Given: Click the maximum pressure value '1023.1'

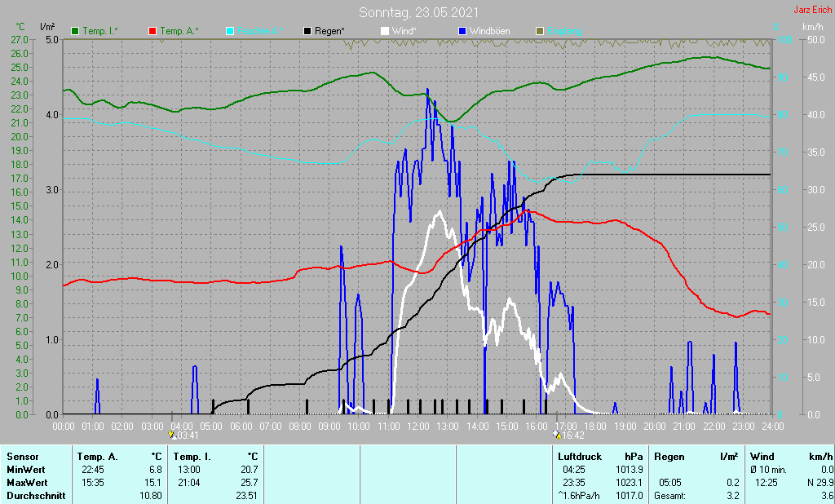Looking at the screenshot, I should [x=629, y=482].
